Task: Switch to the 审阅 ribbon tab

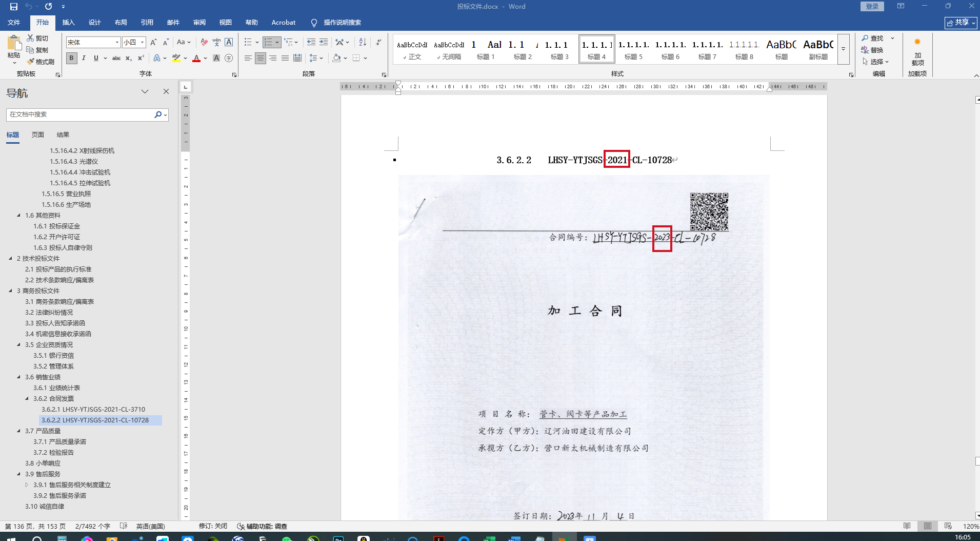Action: click(x=199, y=22)
